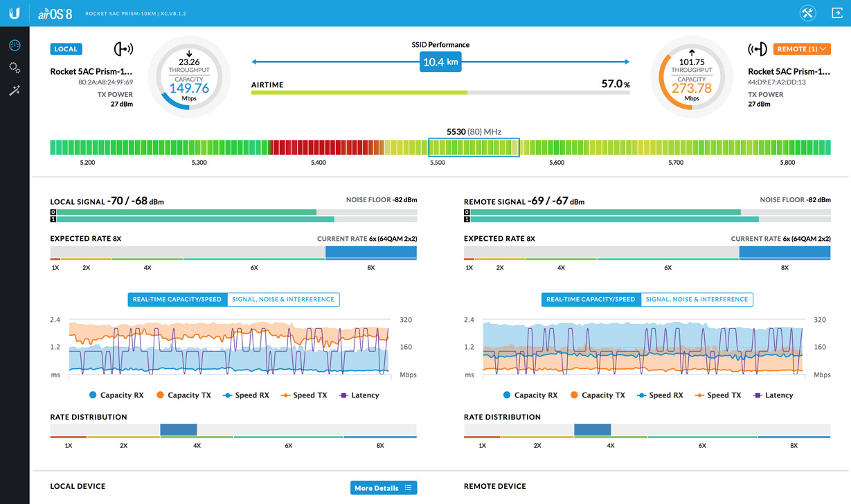Click the 57.0 % airtime value
The width and height of the screenshot is (851, 504).
point(616,84)
